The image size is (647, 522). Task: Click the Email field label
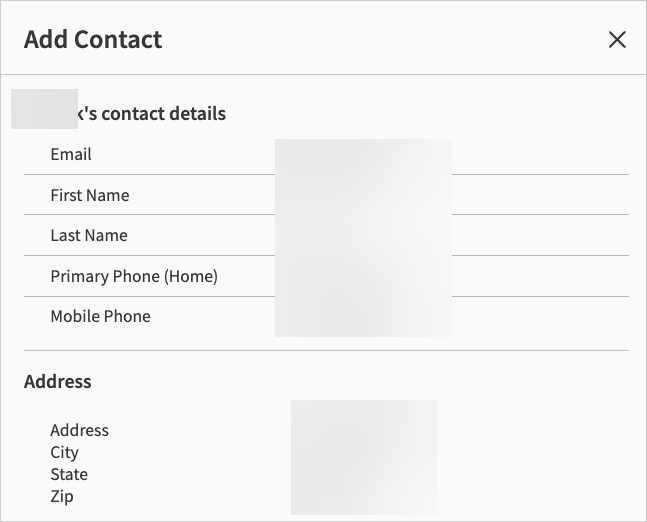click(x=71, y=154)
